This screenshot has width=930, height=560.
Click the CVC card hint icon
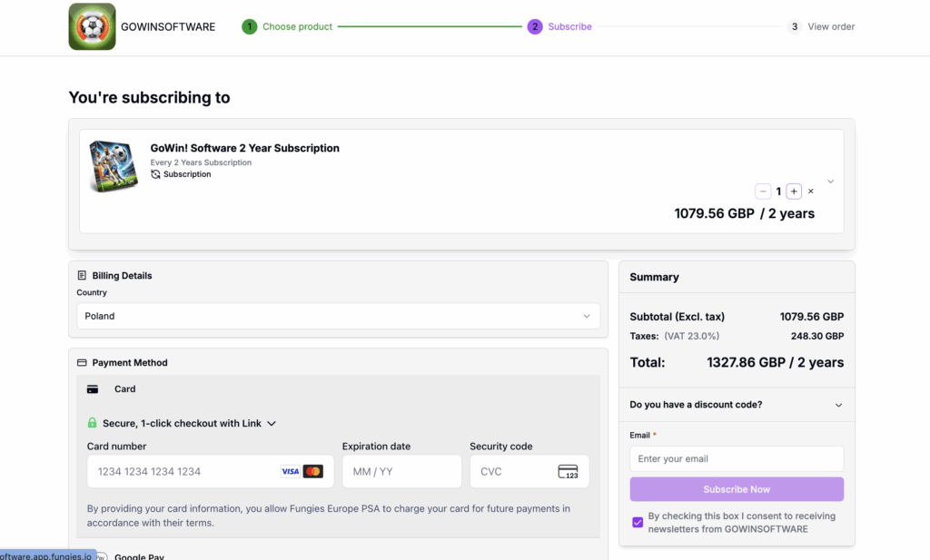[x=568, y=472]
